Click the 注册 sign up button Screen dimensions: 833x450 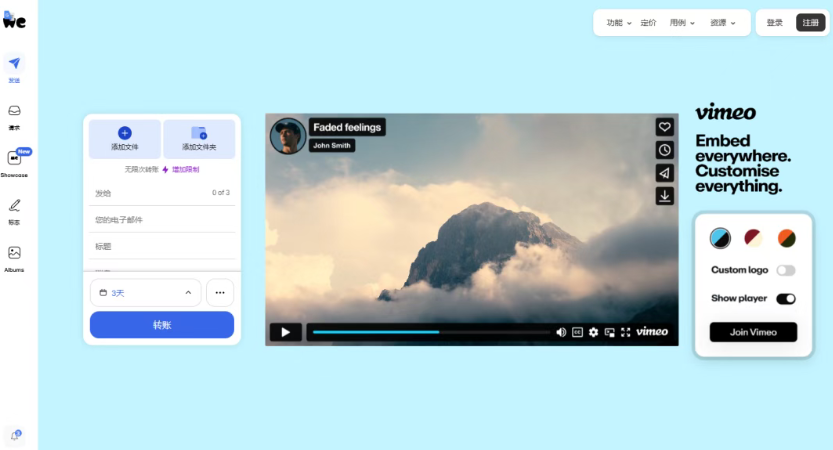point(811,23)
